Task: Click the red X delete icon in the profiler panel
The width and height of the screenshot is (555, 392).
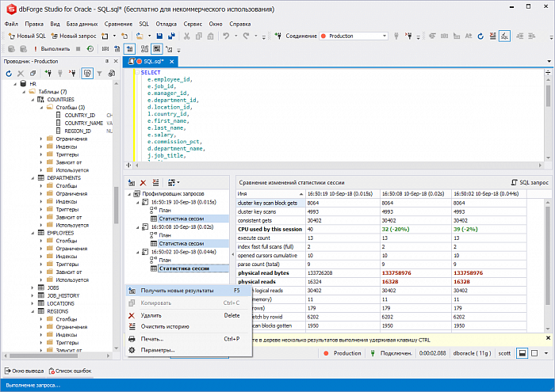Action: pos(143,183)
